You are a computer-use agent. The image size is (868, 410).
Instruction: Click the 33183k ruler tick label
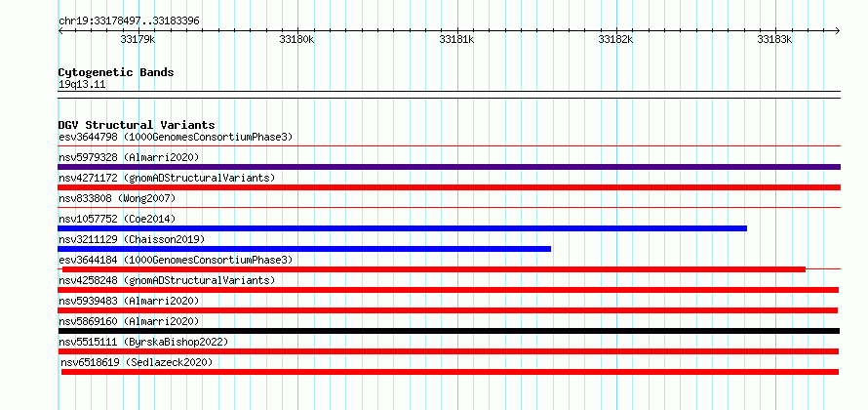pos(775,39)
